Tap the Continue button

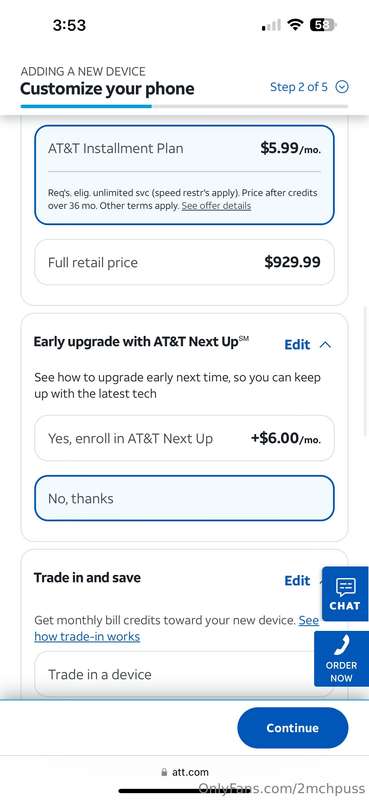point(292,728)
